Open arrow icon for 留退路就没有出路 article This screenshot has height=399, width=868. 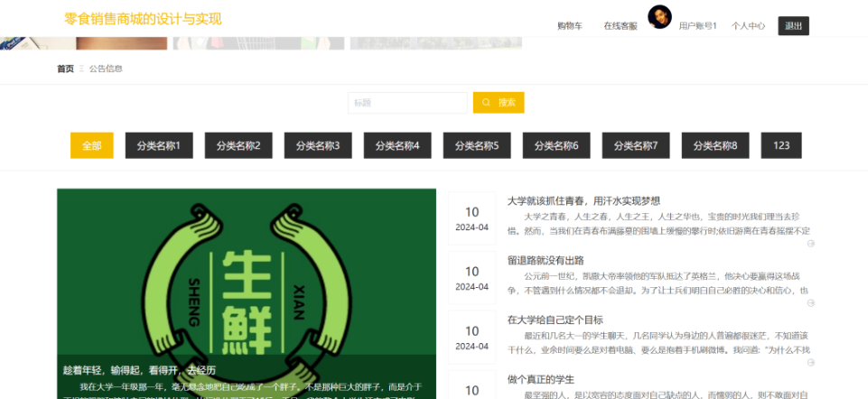[x=811, y=302]
